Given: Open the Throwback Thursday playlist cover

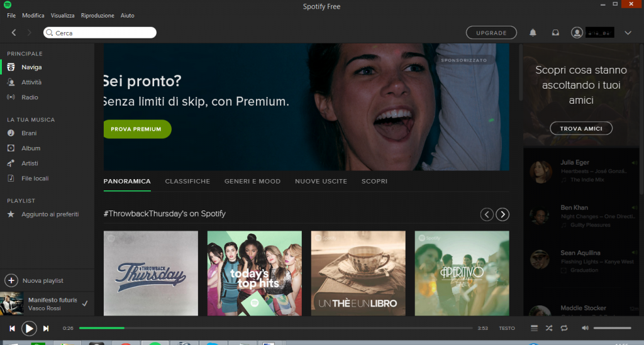Looking at the screenshot, I should coord(151,273).
